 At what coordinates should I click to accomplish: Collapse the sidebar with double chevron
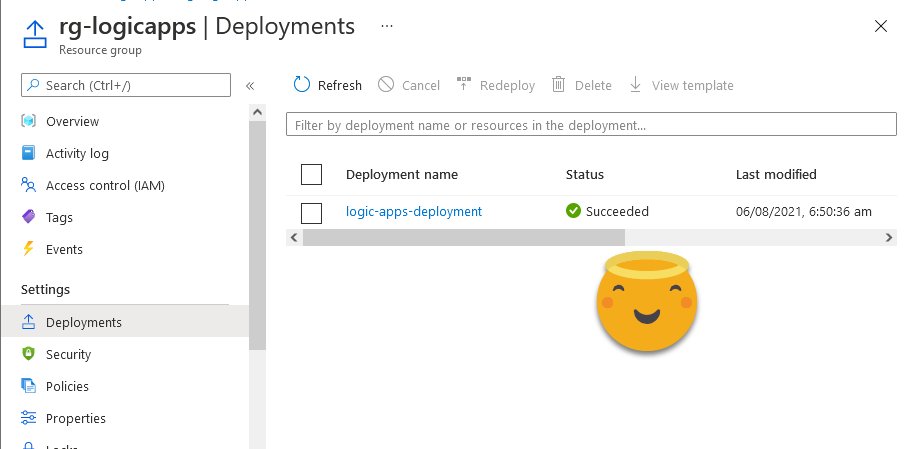click(250, 86)
